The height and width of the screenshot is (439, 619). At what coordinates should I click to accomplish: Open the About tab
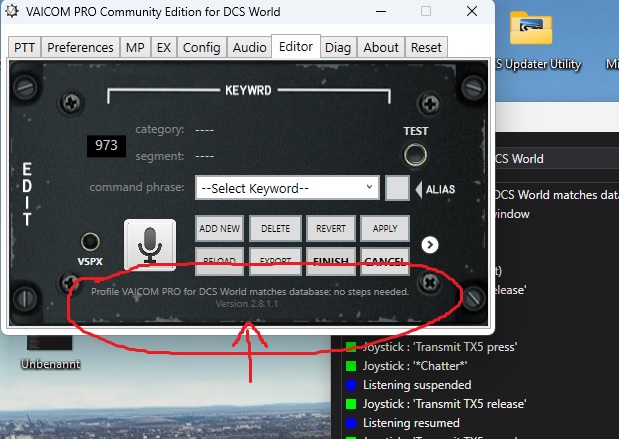tap(381, 47)
